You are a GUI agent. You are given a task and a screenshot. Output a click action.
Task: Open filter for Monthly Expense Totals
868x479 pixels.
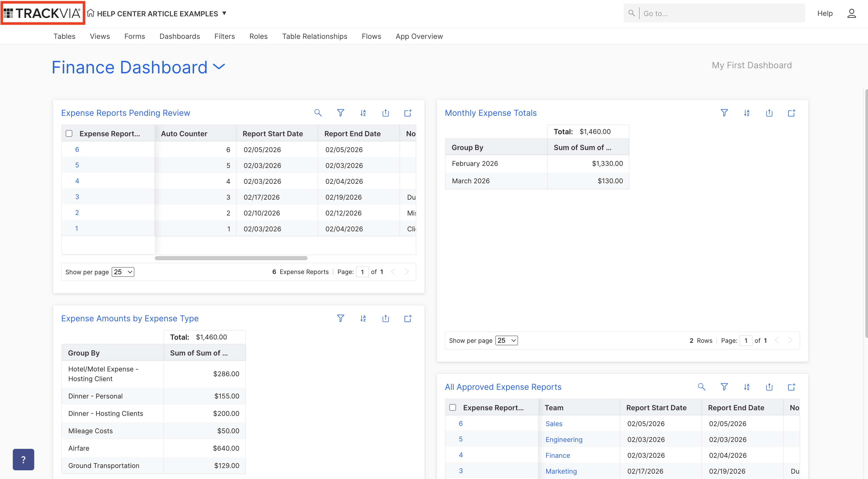click(724, 113)
